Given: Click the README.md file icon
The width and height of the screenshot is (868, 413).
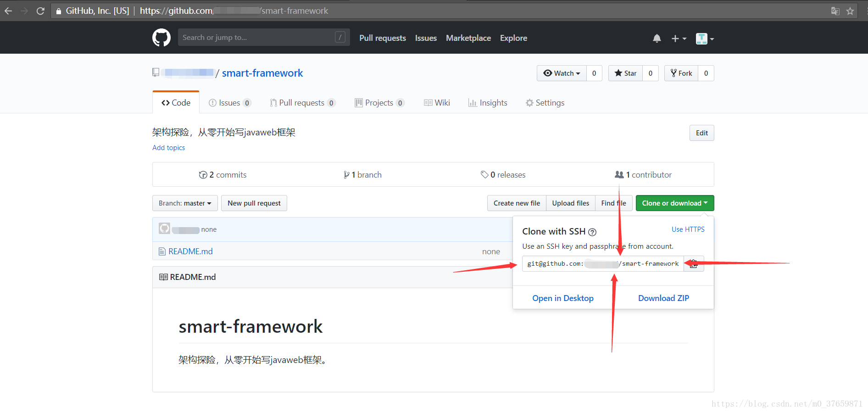Looking at the screenshot, I should point(162,251).
